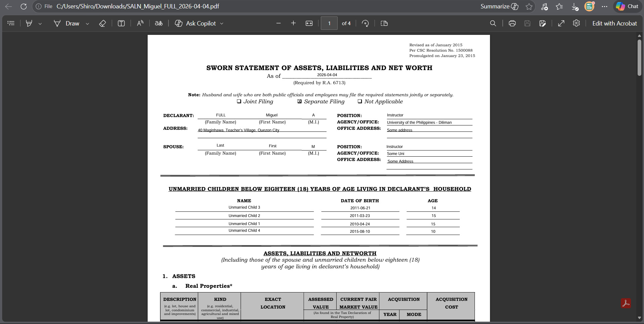Viewport: 644px width, 324px height.
Task: Translate the PDF content
Action: tap(158, 23)
